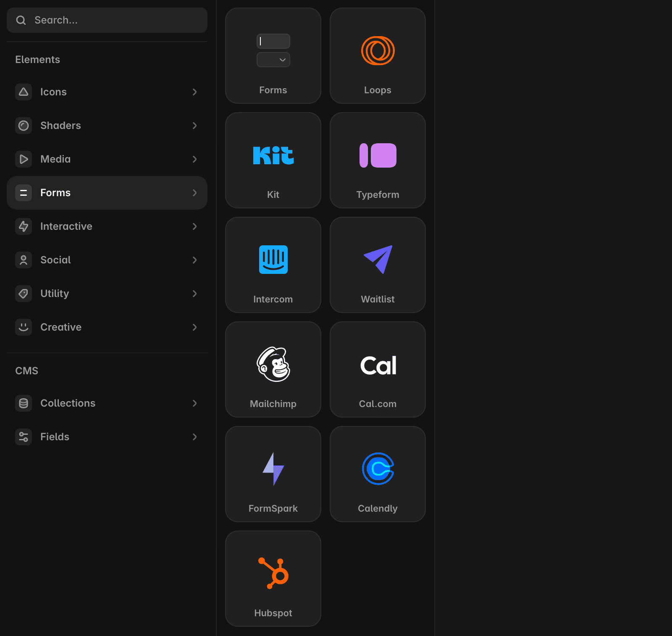Click the Social person sidebar icon
The width and height of the screenshot is (672, 636).
[x=24, y=260]
